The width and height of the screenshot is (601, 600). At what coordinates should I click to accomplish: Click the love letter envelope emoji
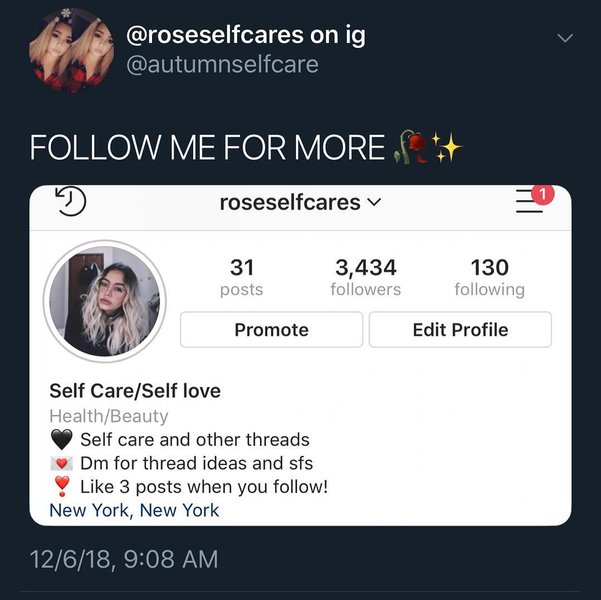(62, 464)
